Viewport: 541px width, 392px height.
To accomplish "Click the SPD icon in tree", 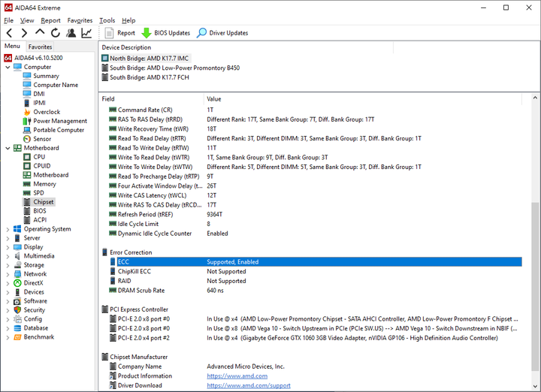I will tap(27, 193).
